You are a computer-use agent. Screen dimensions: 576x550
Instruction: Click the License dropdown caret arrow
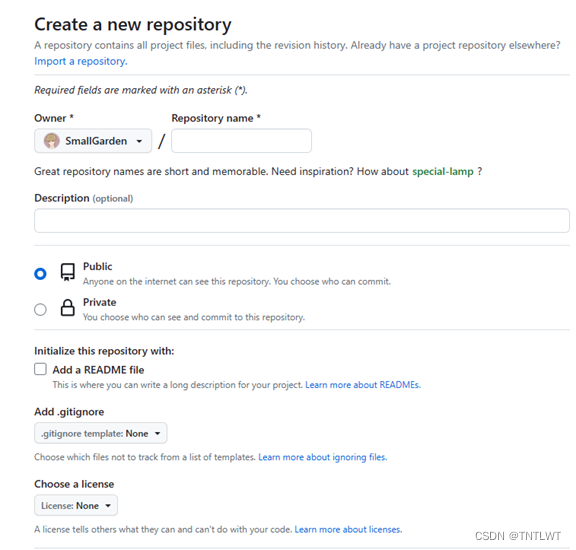[x=108, y=506]
